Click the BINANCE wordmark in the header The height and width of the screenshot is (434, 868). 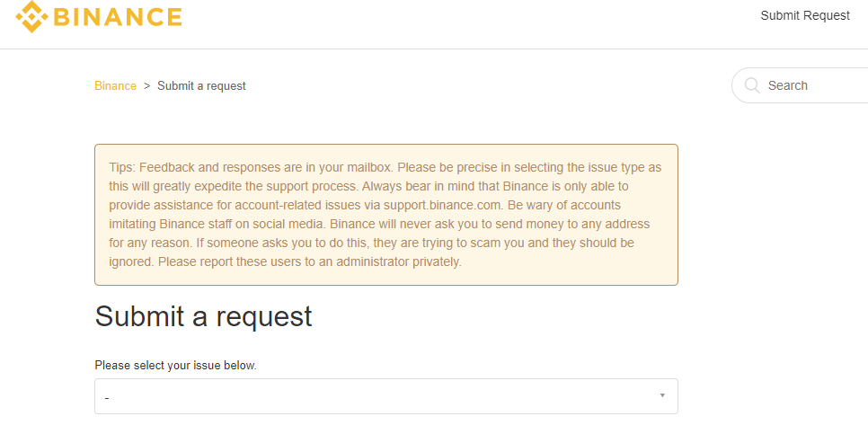click(118, 16)
